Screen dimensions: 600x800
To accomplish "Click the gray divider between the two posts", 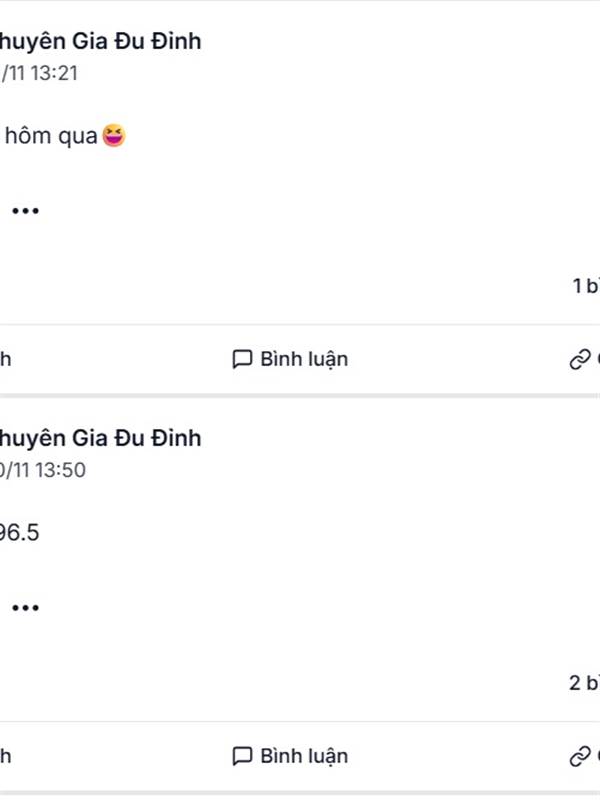I will [300, 395].
